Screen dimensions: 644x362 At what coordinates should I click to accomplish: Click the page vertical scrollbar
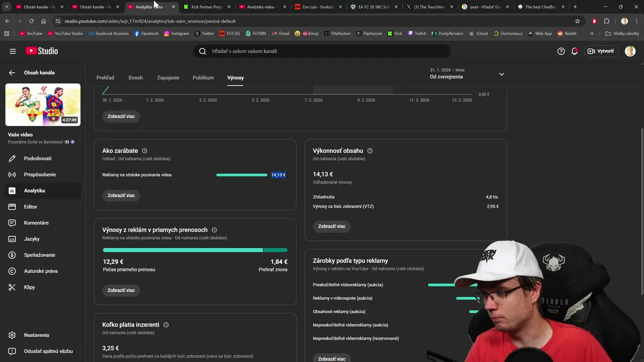[641, 211]
